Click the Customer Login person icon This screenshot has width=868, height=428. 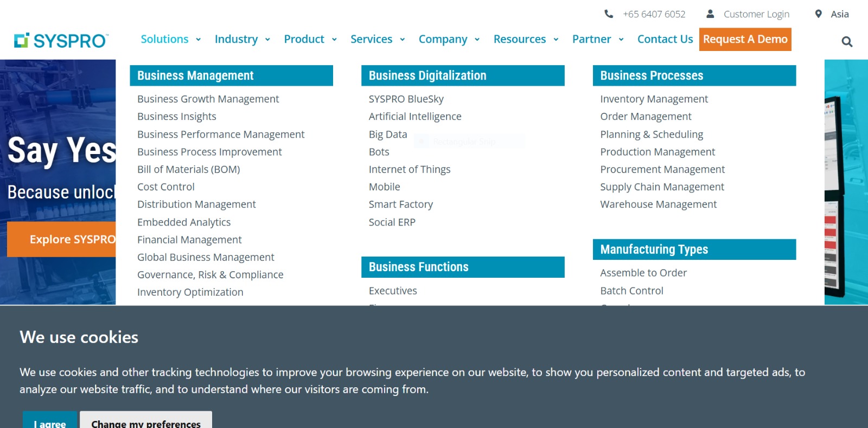tap(710, 14)
